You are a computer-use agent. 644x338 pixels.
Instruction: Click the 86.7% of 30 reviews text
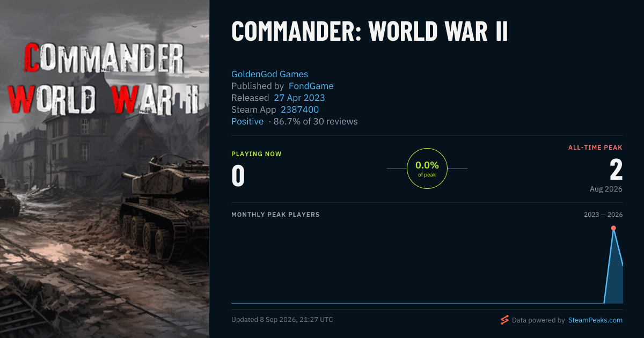click(x=316, y=121)
